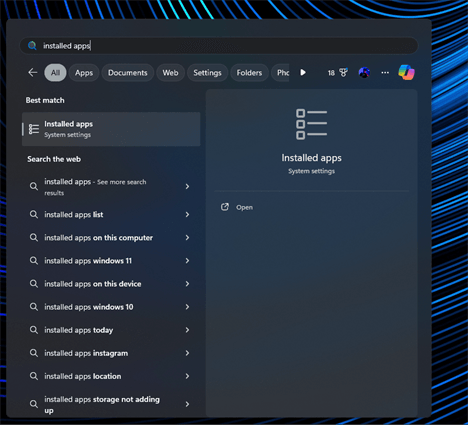
Task: Click magnifier icon beside 'installed apps location'
Action: point(34,376)
